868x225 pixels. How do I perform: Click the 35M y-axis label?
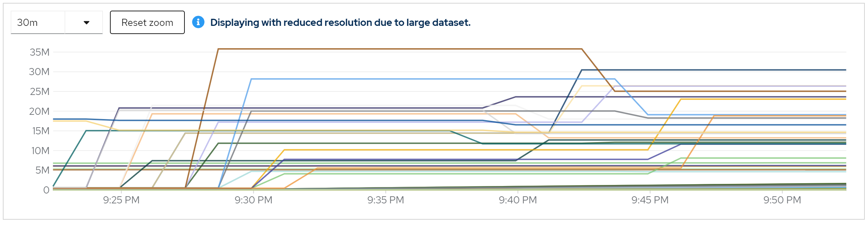coord(40,52)
